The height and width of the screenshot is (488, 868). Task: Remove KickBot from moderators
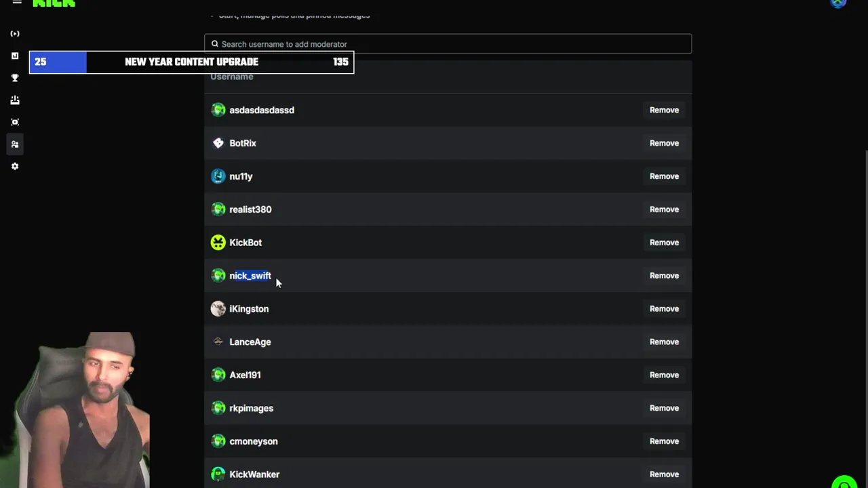pos(664,243)
